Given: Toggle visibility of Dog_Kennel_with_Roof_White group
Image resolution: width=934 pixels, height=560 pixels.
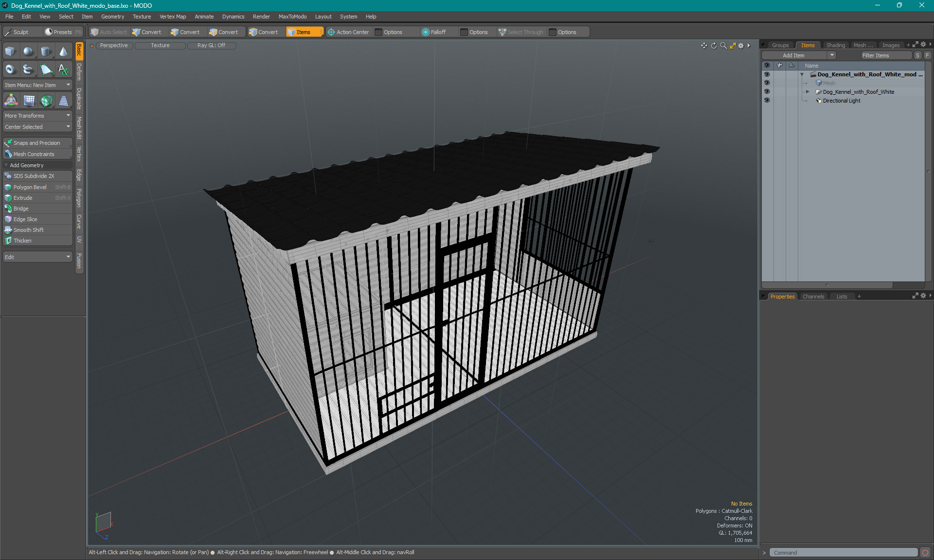Looking at the screenshot, I should tap(767, 92).
